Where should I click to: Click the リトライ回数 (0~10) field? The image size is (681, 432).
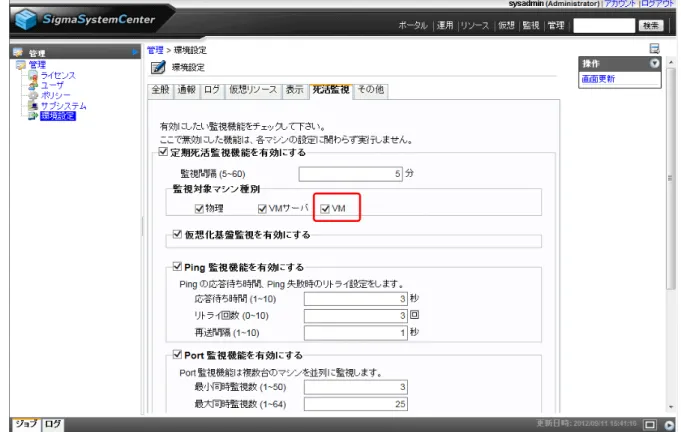(356, 316)
